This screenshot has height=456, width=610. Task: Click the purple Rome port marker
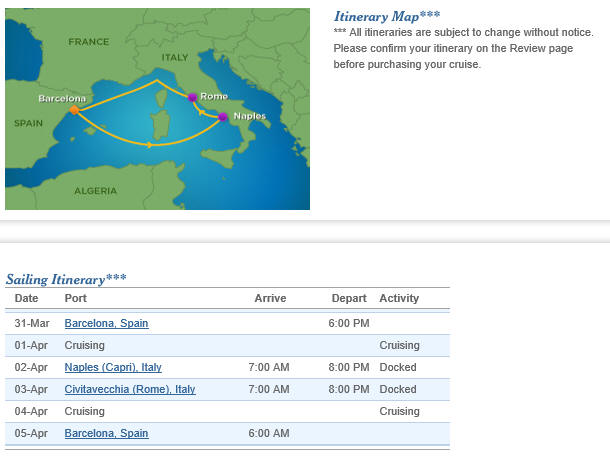pos(192,97)
